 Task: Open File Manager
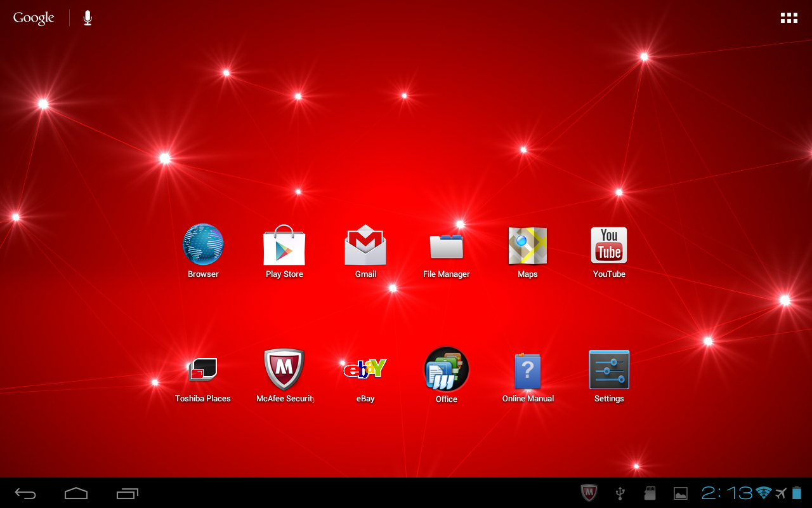(447, 246)
